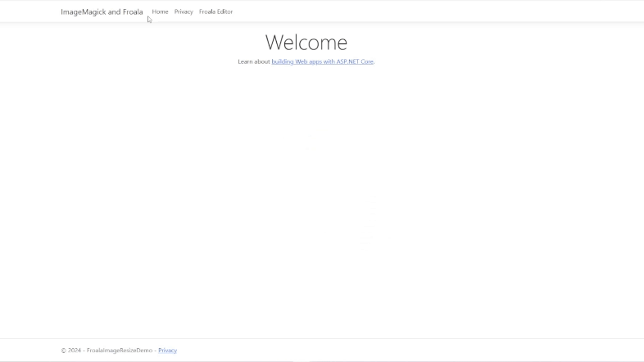
Task: Click the ImageMagick and Froala brand title
Action: (102, 11)
